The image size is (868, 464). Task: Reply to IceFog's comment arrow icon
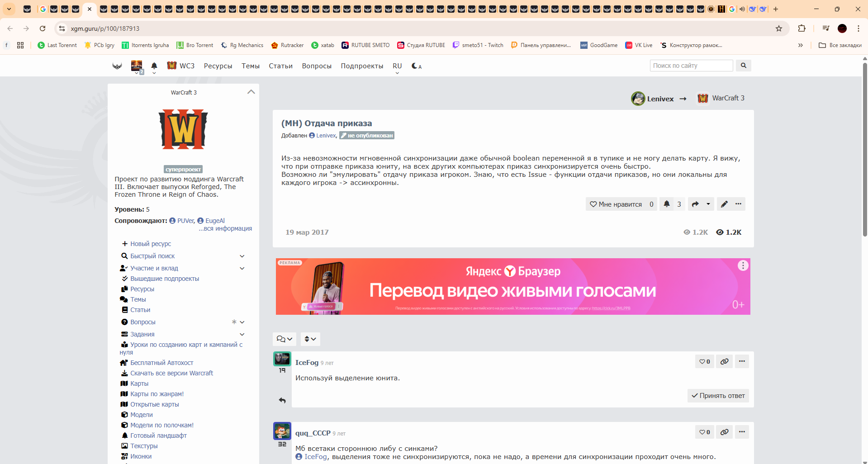coord(282,400)
